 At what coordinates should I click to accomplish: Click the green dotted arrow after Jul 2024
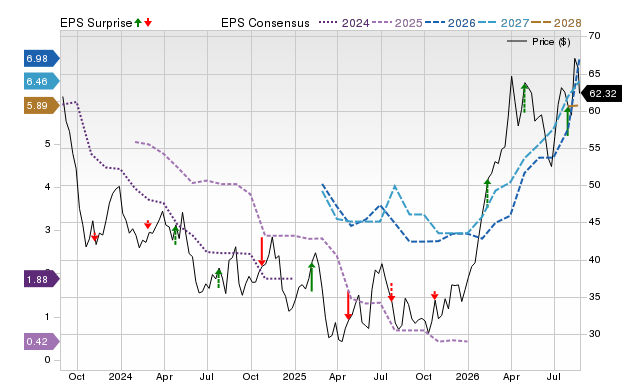[x=218, y=278]
